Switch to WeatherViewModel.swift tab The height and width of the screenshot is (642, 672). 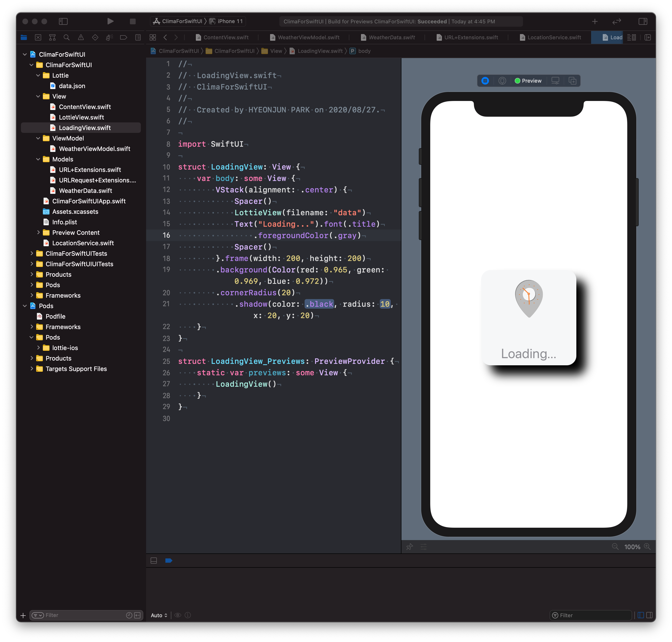tap(308, 38)
